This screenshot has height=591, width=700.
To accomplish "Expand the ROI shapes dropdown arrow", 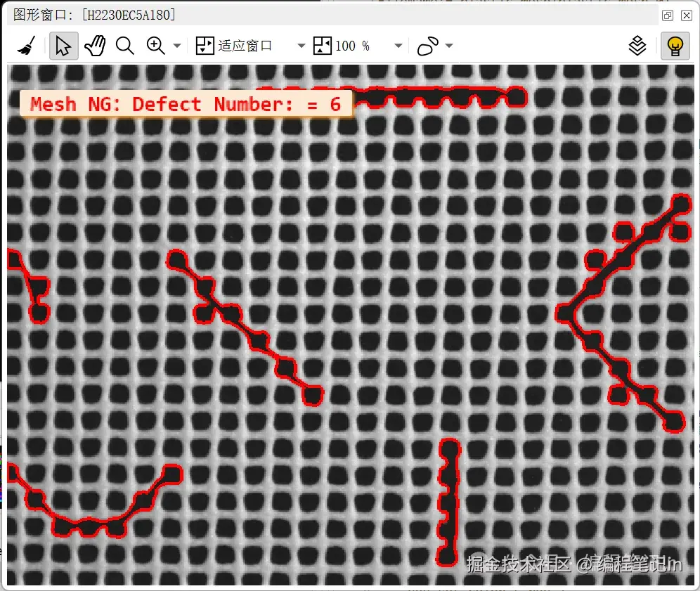I will point(449,46).
